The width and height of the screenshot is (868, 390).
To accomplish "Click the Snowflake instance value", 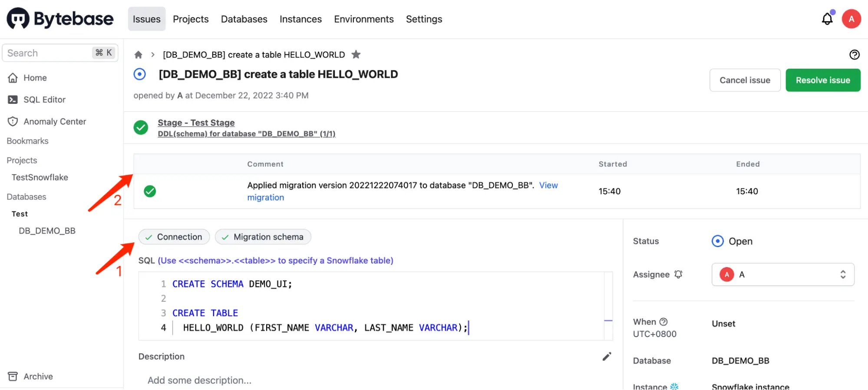I will (750, 386).
